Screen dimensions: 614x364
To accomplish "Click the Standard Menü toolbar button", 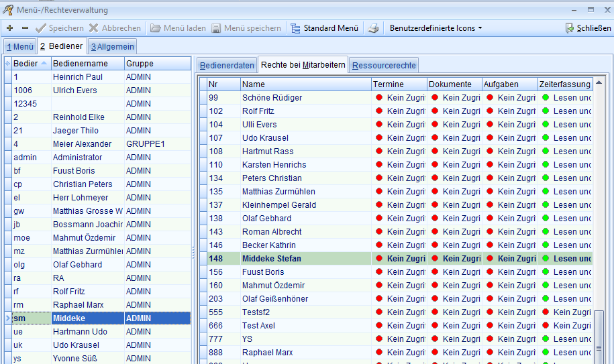I will point(324,28).
